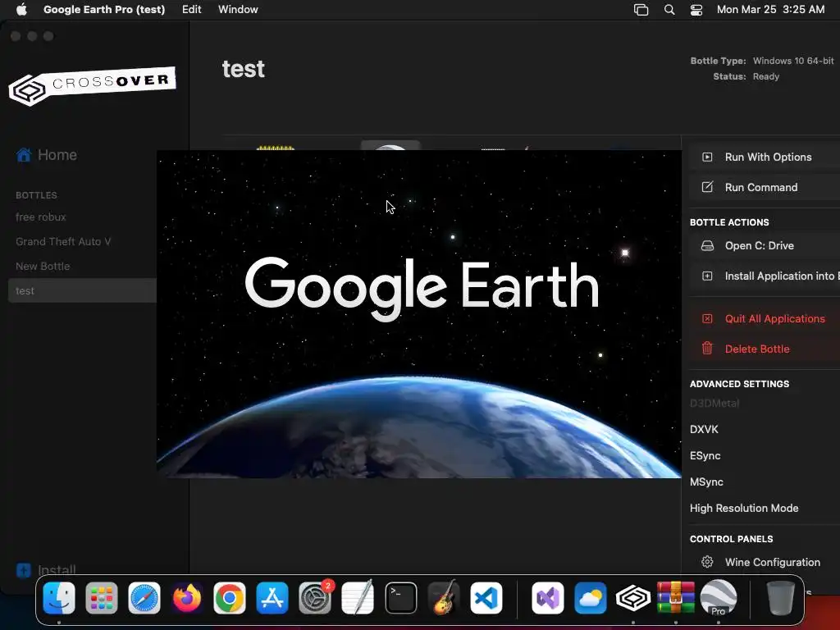
Task: Launch Terminal from the Dock
Action: click(x=400, y=598)
